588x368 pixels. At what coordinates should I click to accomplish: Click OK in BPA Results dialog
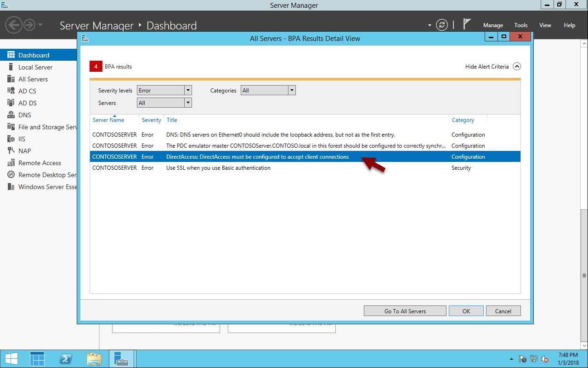(x=466, y=311)
